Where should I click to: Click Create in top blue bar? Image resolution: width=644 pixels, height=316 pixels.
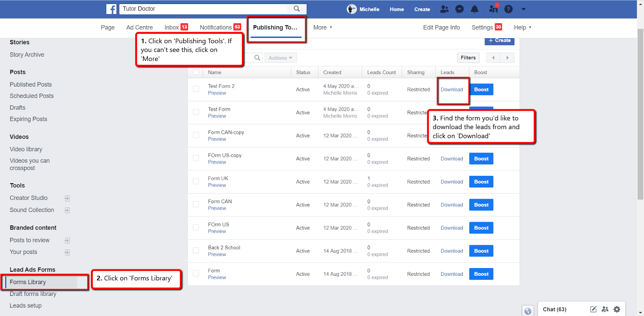tap(422, 9)
